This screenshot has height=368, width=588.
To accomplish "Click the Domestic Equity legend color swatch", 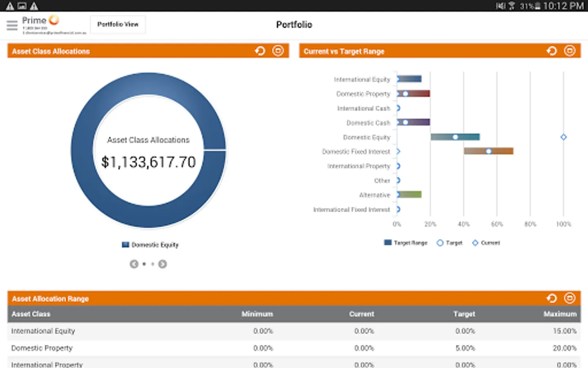I will point(125,245).
